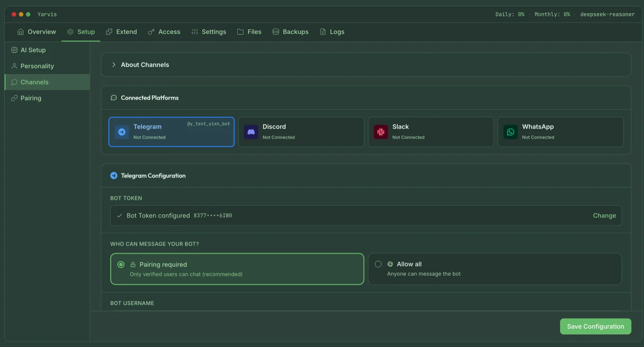Click the Pairing link icon in sidebar
The width and height of the screenshot is (644, 347).
(14, 98)
